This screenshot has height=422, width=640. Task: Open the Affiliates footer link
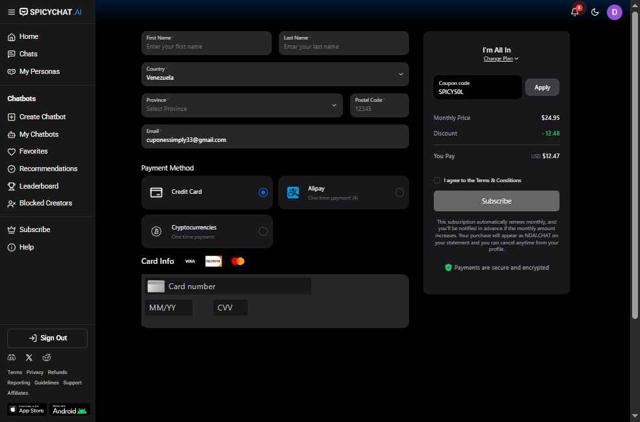coord(18,393)
